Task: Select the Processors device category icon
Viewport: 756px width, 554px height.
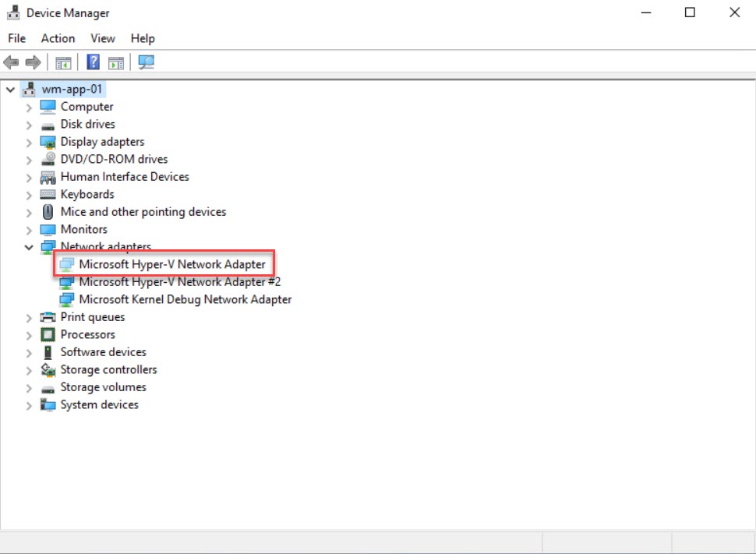Action: [x=48, y=334]
